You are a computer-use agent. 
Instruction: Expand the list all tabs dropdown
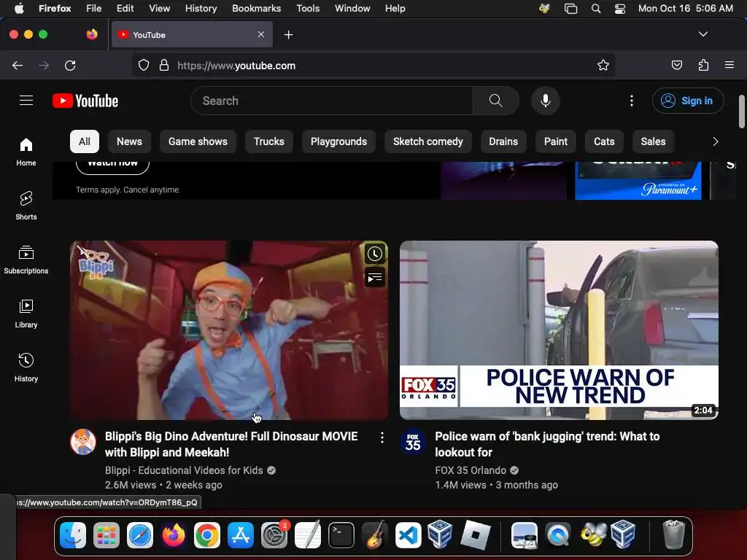(703, 34)
